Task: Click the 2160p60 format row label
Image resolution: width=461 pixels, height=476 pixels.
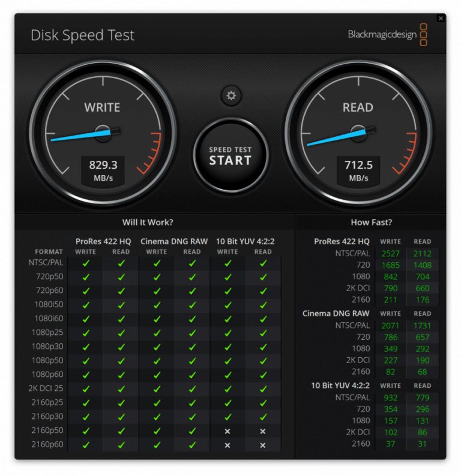Action: tap(47, 444)
